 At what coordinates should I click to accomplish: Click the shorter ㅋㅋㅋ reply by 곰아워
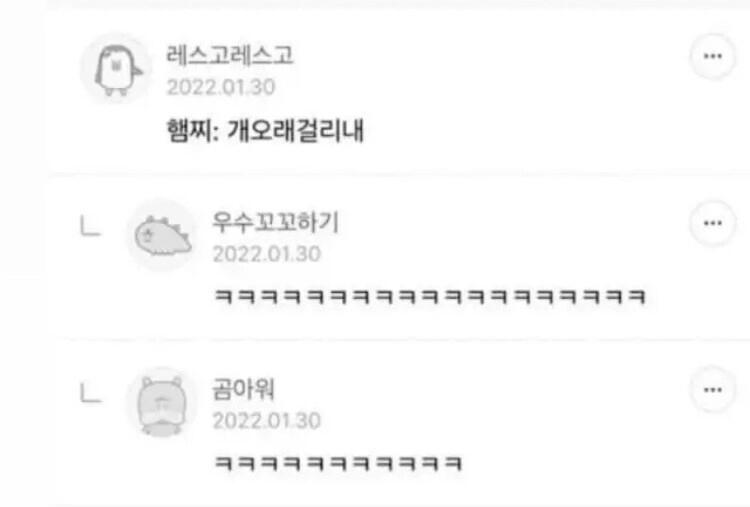pyautogui.click(x=338, y=463)
